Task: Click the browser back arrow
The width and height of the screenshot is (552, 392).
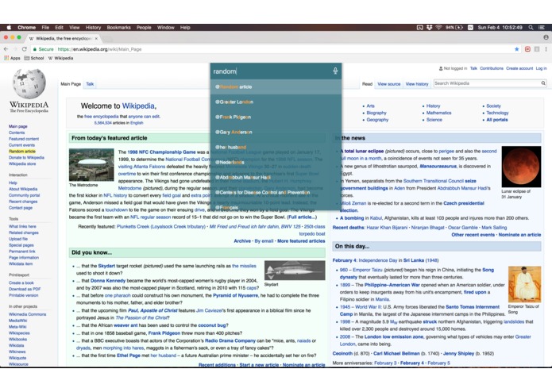Action: (6, 49)
